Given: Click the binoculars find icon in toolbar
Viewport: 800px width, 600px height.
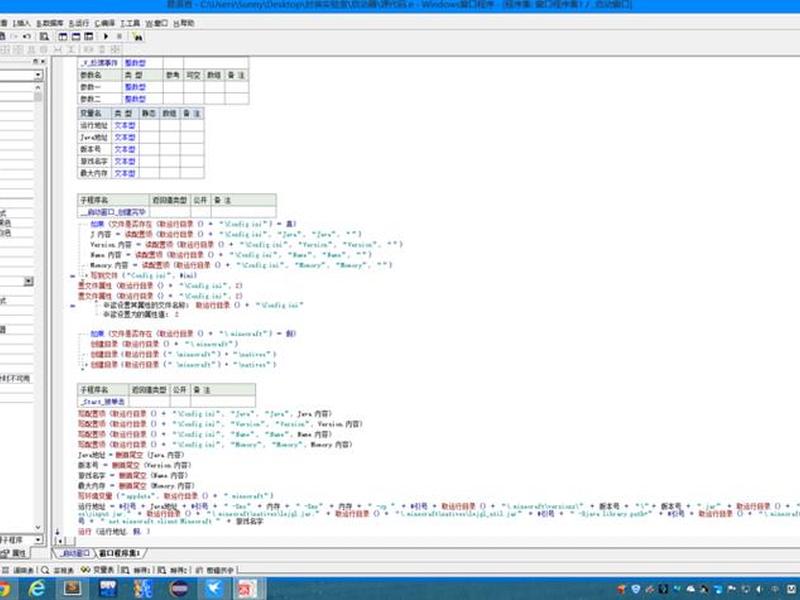Looking at the screenshot, I should tap(137, 36).
